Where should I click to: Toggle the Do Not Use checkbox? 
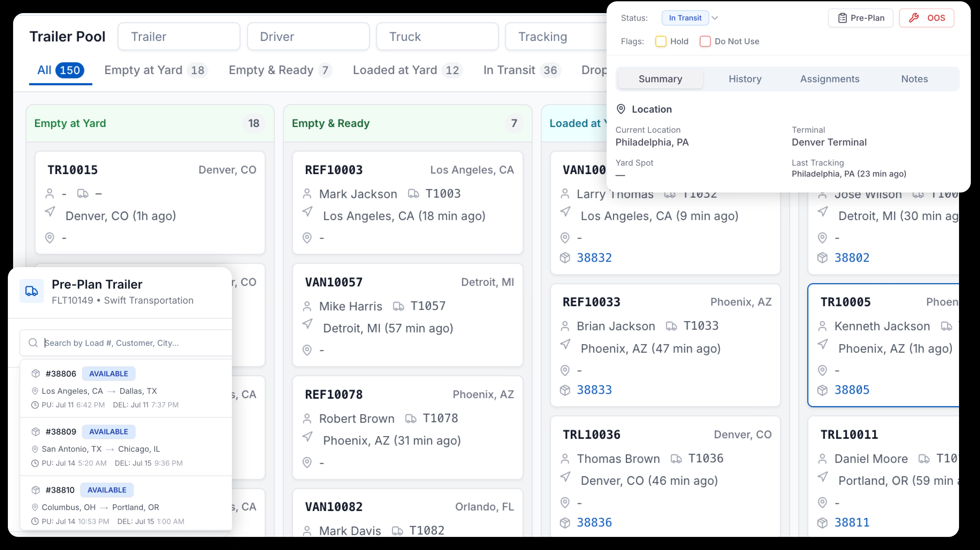coord(705,42)
